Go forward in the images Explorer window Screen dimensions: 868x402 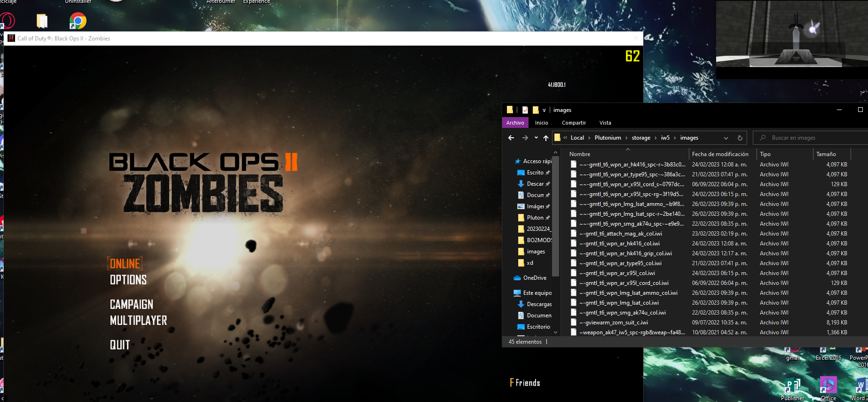pos(525,138)
